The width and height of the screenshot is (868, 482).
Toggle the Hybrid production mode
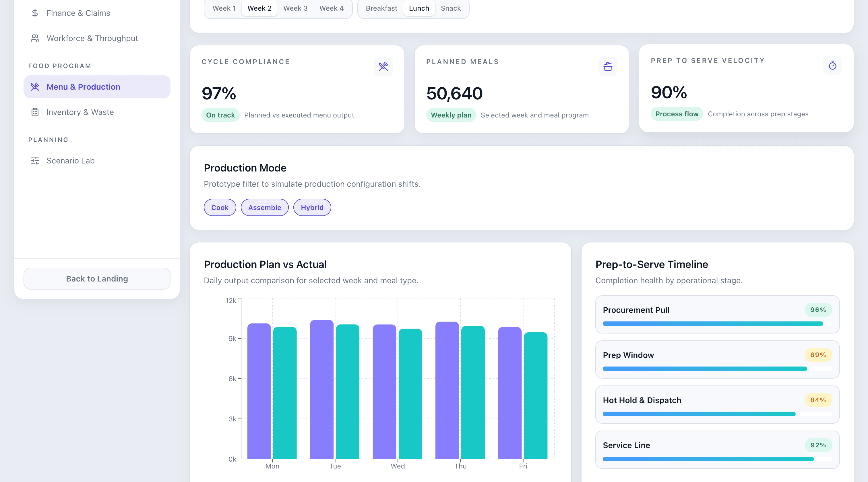click(x=312, y=207)
